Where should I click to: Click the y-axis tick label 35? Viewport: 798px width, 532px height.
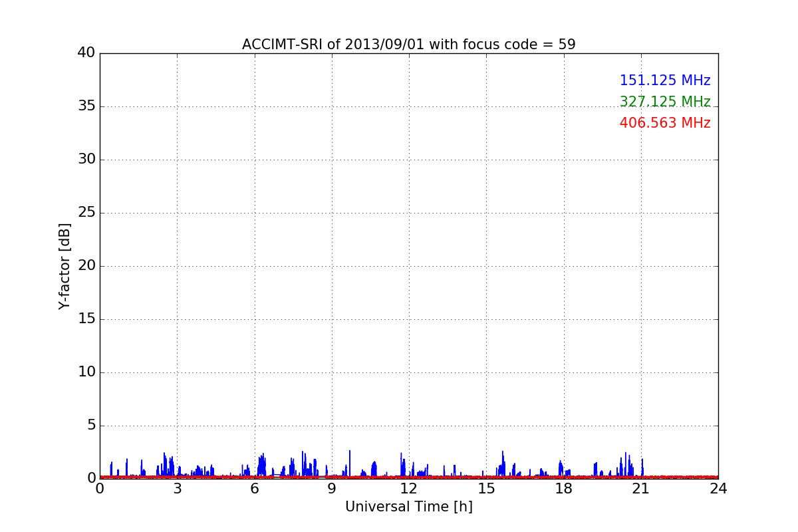86,106
